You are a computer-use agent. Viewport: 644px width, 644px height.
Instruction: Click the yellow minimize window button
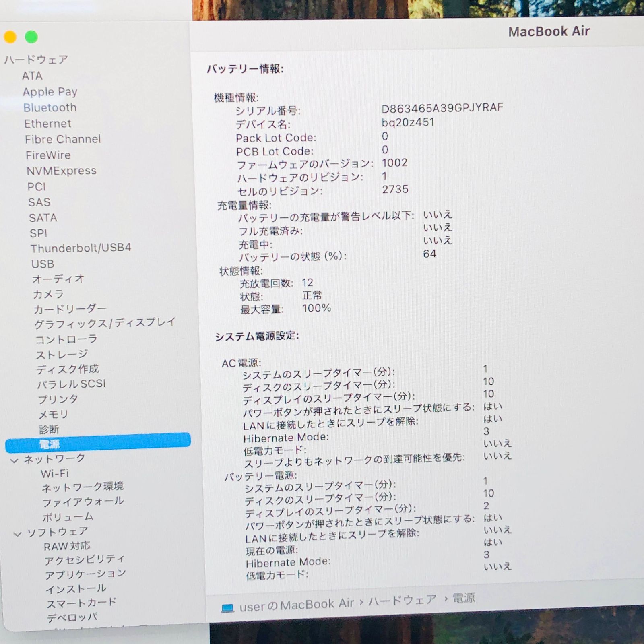coord(10,37)
